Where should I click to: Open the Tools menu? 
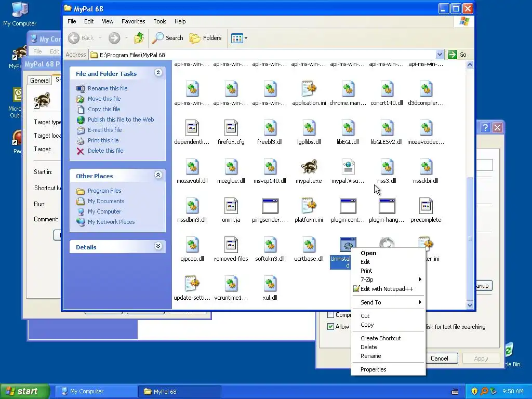click(160, 21)
